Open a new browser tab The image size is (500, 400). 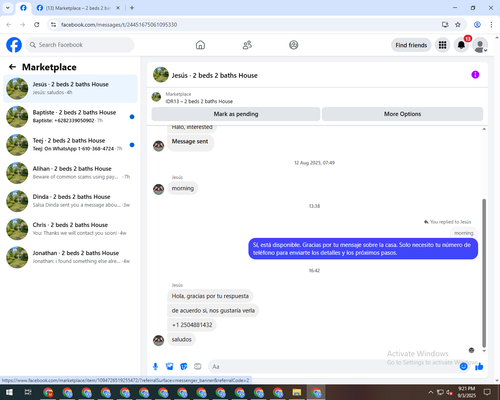point(132,8)
